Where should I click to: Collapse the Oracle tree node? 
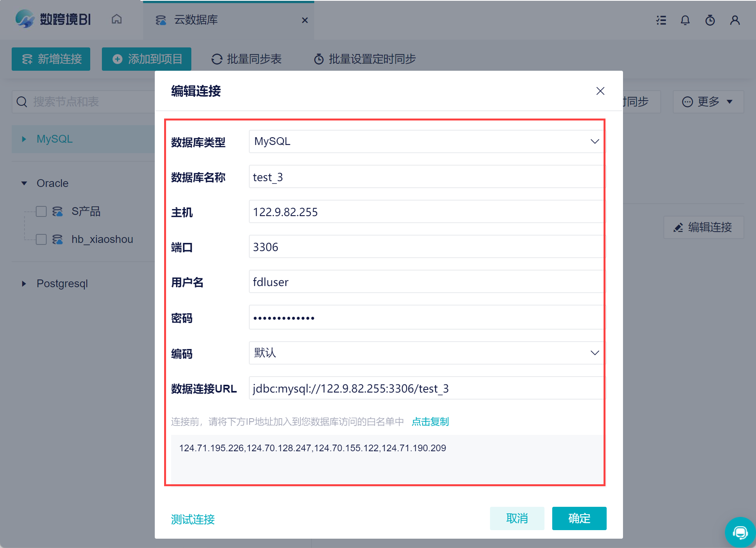[x=24, y=183]
